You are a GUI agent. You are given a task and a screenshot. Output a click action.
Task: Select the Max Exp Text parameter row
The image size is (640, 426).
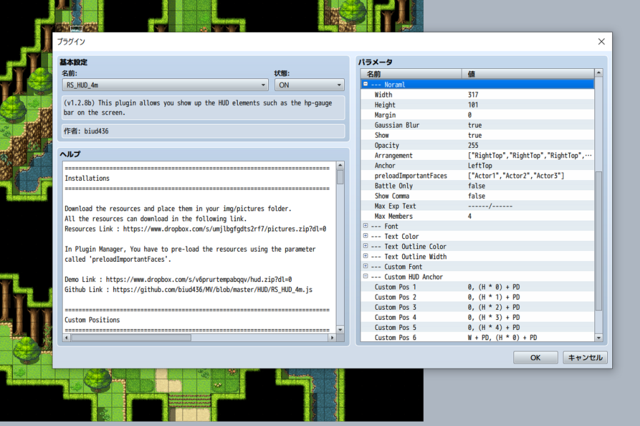click(x=477, y=206)
